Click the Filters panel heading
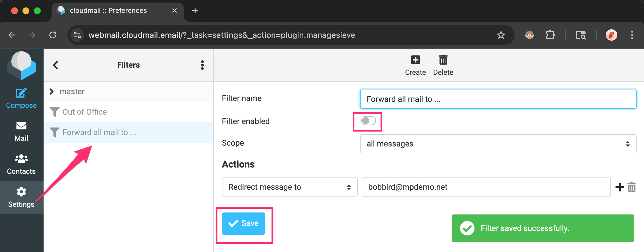644x252 pixels. (128, 65)
